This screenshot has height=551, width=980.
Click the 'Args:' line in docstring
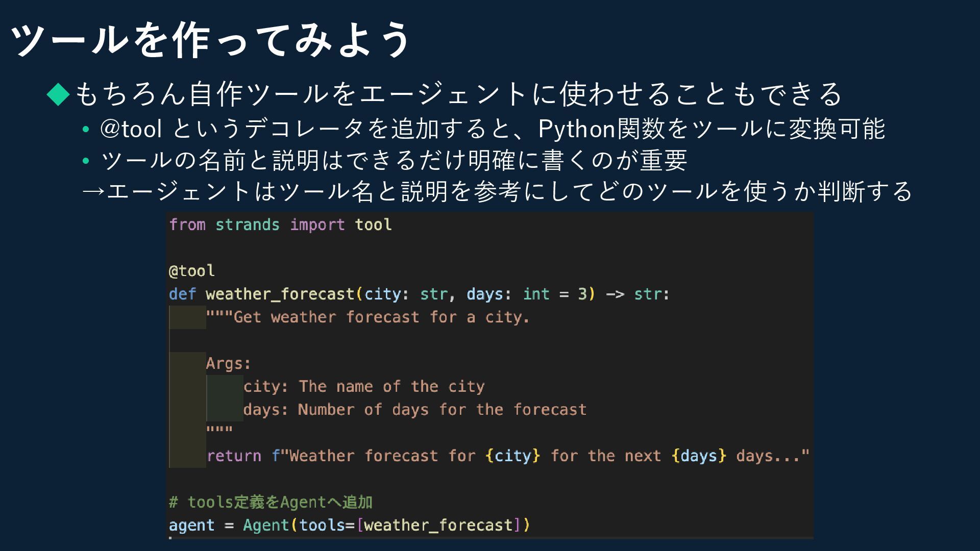pos(229,363)
